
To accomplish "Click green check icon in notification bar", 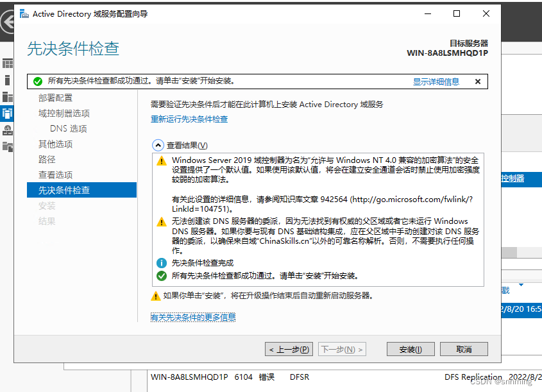I will [x=38, y=81].
